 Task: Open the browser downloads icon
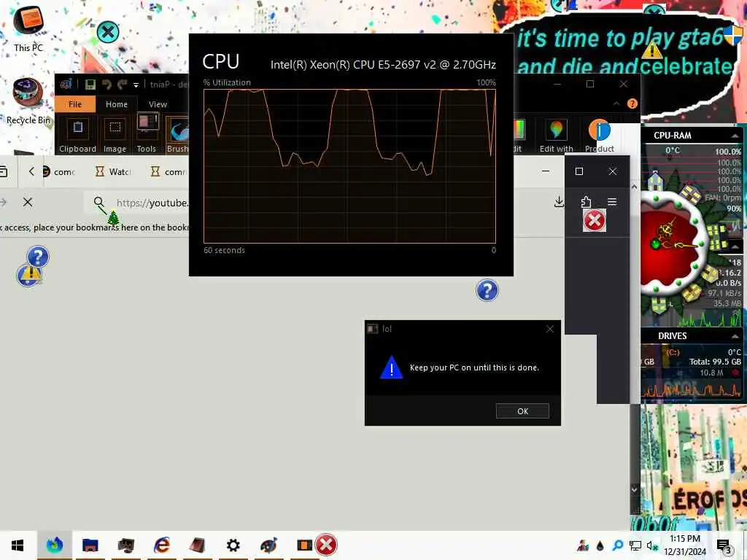560,203
